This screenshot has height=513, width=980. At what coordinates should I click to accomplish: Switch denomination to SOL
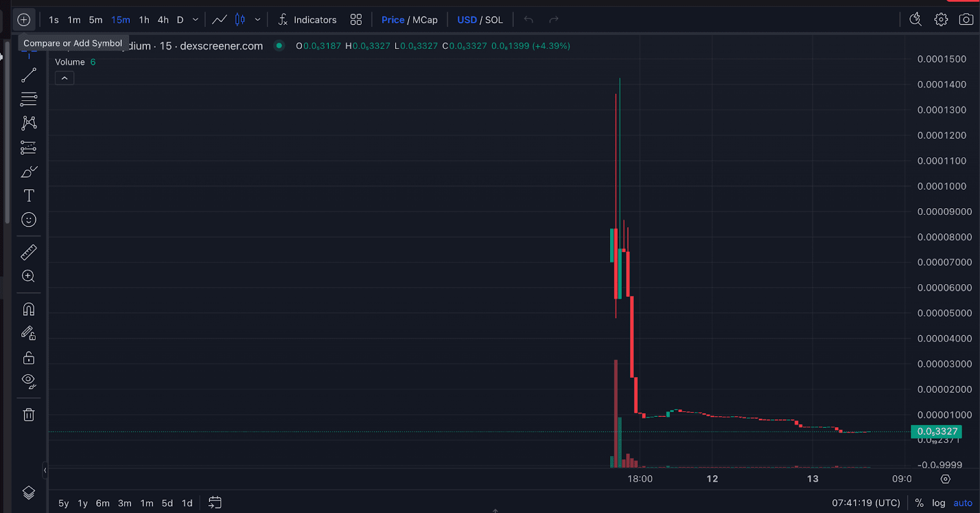coord(494,20)
